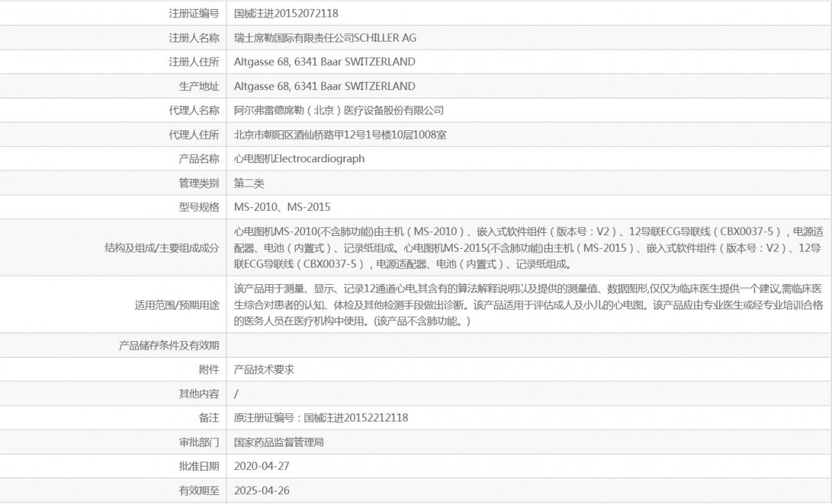Image resolution: width=832 pixels, height=504 pixels.
Task: Select registration number 国械注进20152072118
Action: [286, 13]
